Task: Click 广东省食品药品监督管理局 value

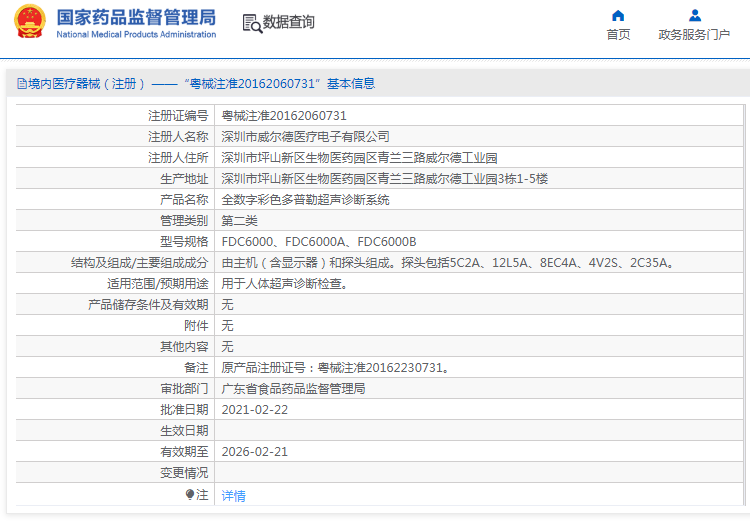Action: point(293,389)
